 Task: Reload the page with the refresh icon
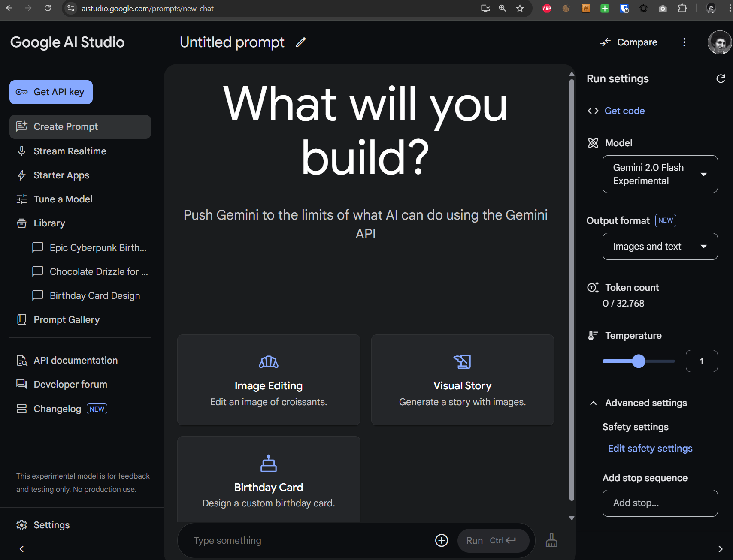[48, 8]
